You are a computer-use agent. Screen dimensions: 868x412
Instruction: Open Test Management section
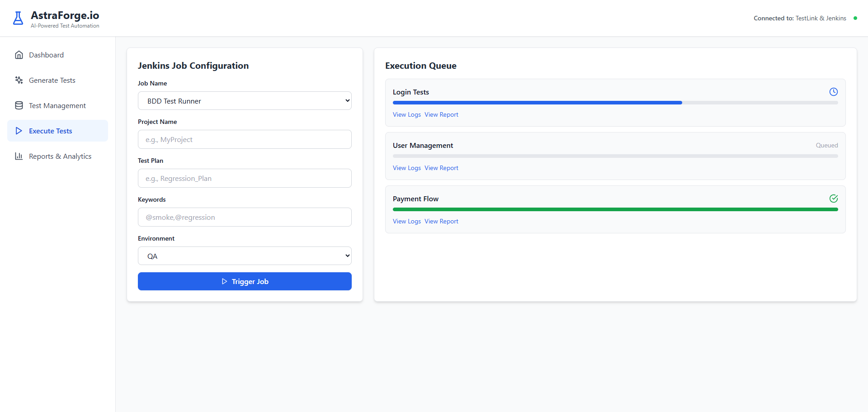point(57,105)
